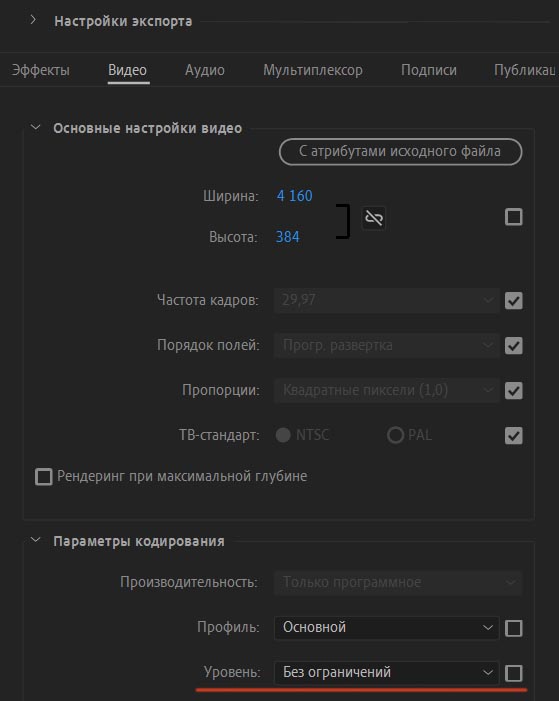Viewport: 559px width, 701px height.
Task: Tick the Профиль match-source checkbox
Action: (513, 628)
